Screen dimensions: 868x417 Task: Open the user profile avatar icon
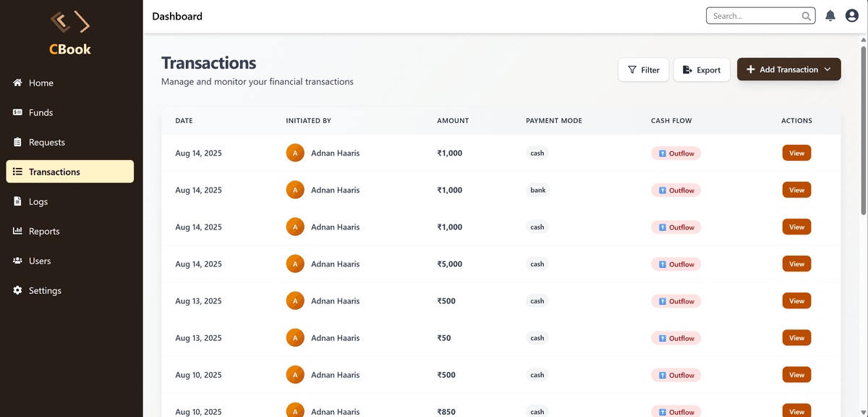[x=851, y=15]
